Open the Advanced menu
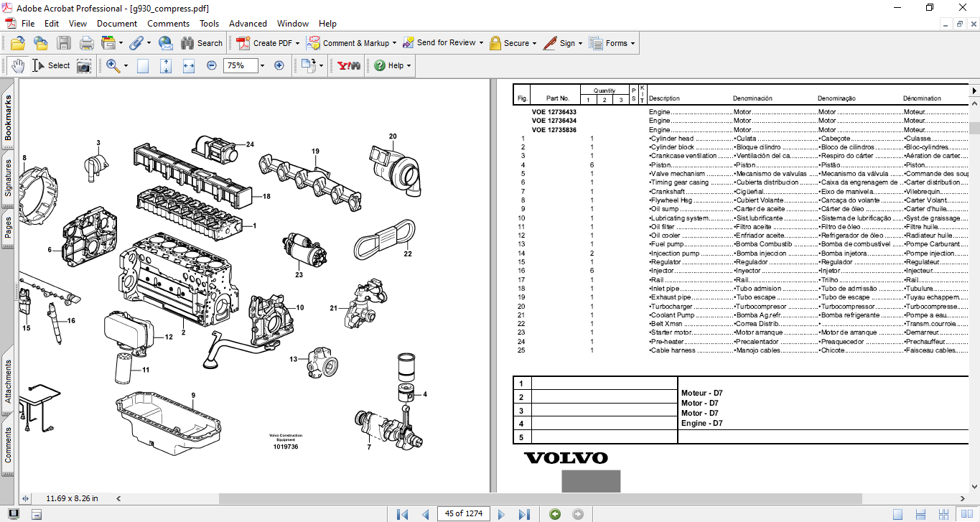This screenshot has width=980, height=522. [x=248, y=24]
